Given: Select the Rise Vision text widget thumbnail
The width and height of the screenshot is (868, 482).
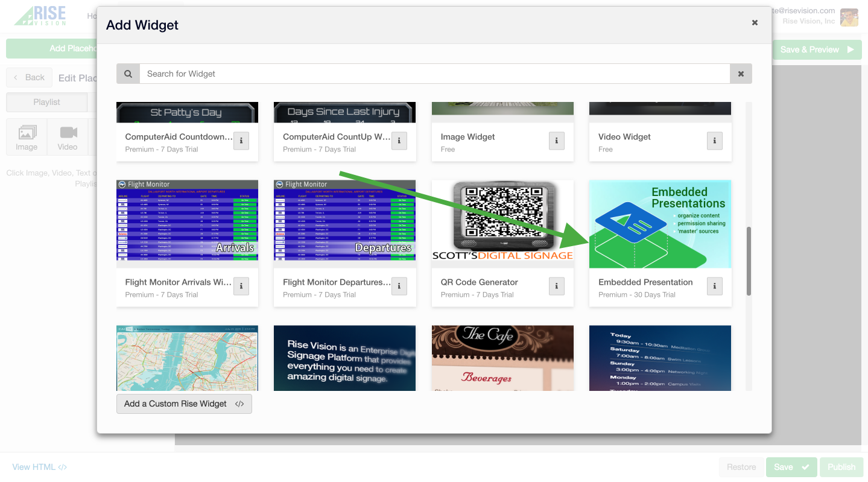Looking at the screenshot, I should click(x=345, y=358).
